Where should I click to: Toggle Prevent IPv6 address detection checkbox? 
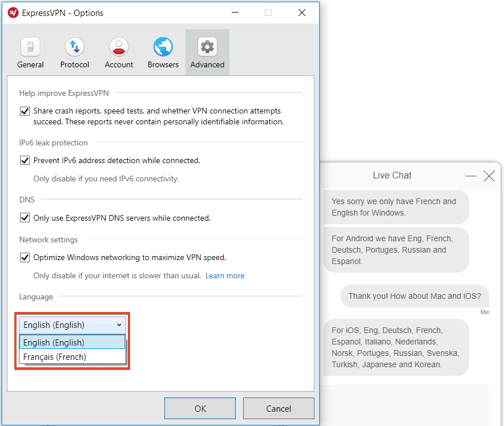[25, 160]
